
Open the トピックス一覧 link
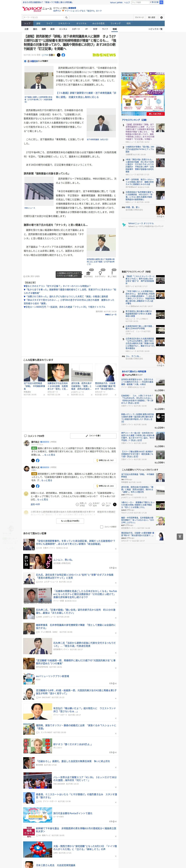point(155,29)
